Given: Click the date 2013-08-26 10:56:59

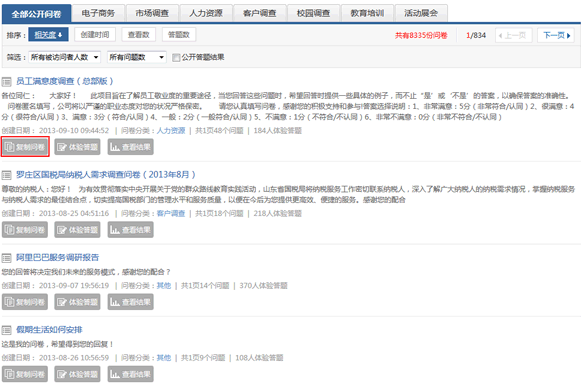Looking at the screenshot, I should 74,358.
